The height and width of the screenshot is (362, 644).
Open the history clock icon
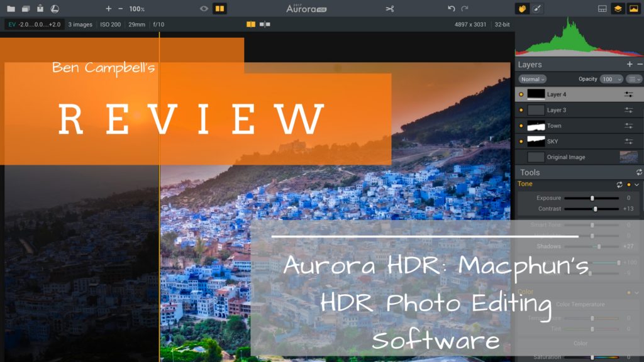tap(55, 9)
